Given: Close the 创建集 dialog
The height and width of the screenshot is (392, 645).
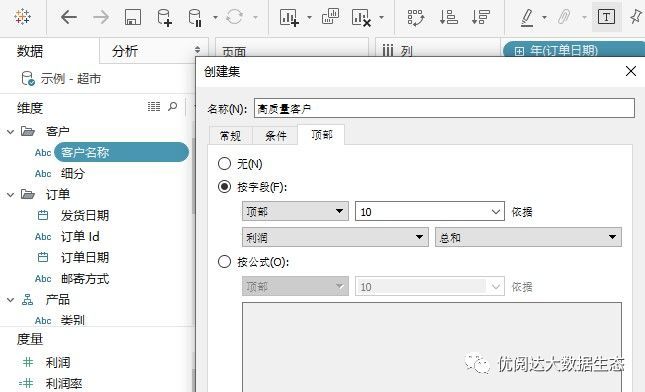Looking at the screenshot, I should (631, 71).
